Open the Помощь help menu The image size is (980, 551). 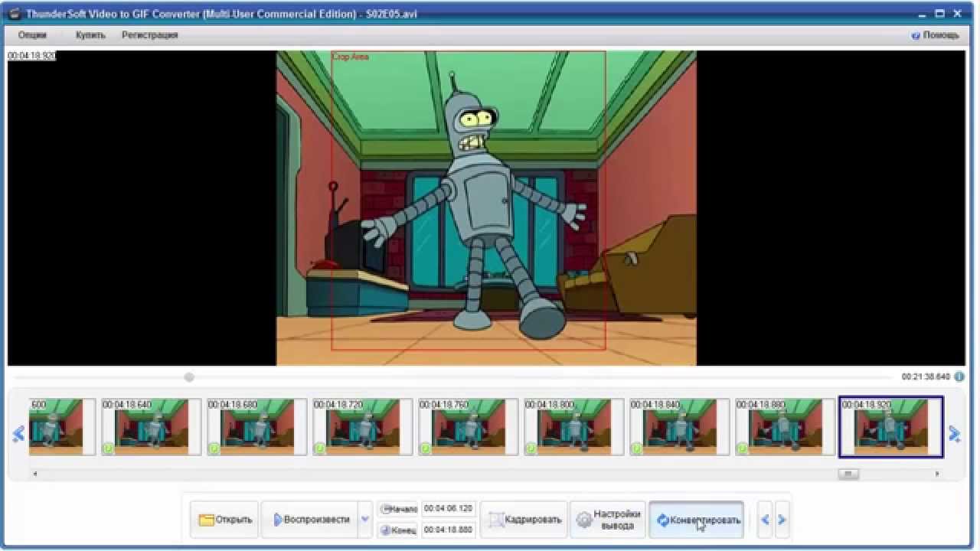(936, 35)
